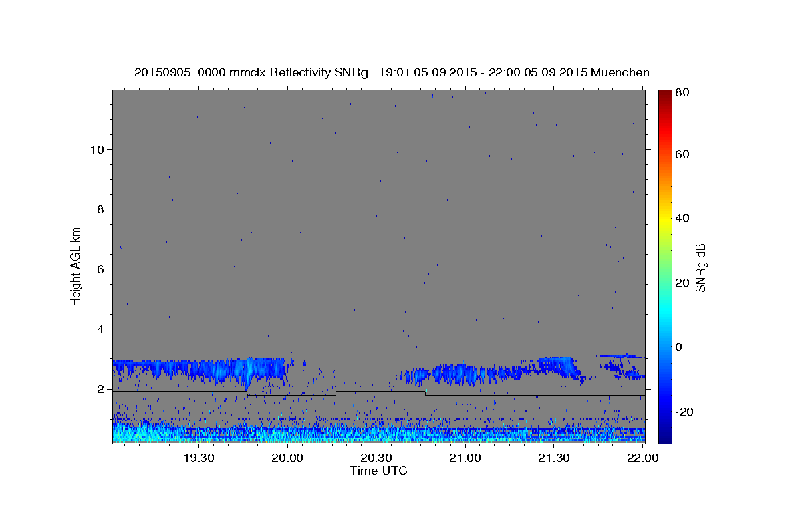Click the dark red top of the colorbar
798x532 pixels.
point(665,94)
